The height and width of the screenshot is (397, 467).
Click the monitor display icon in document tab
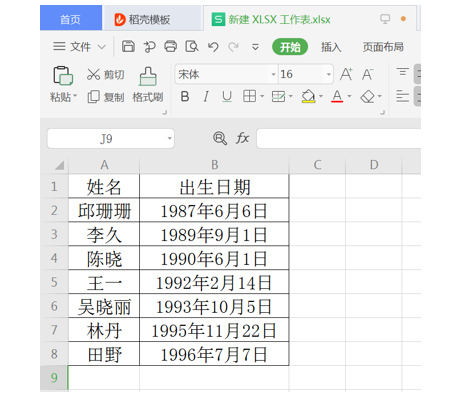click(385, 19)
